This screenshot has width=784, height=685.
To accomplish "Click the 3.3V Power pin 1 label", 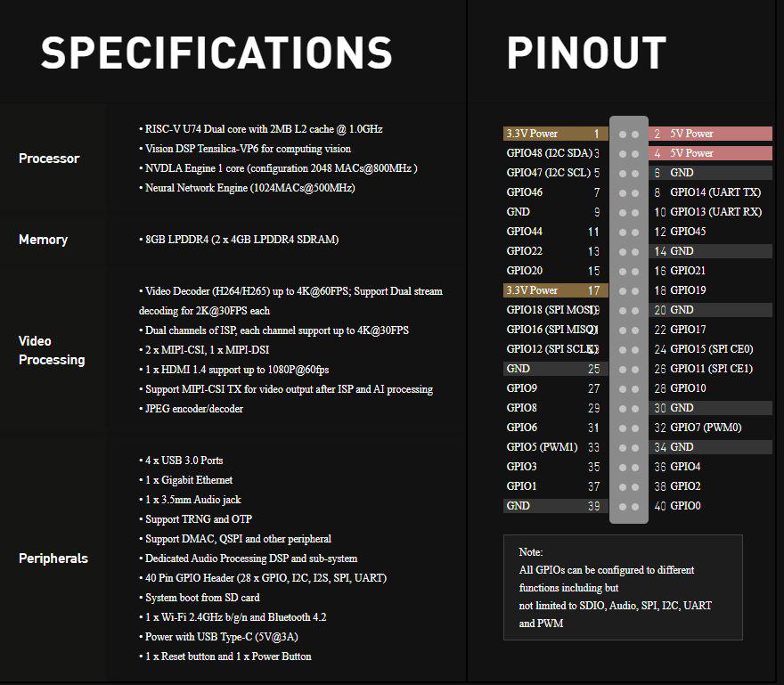I will pos(532,134).
